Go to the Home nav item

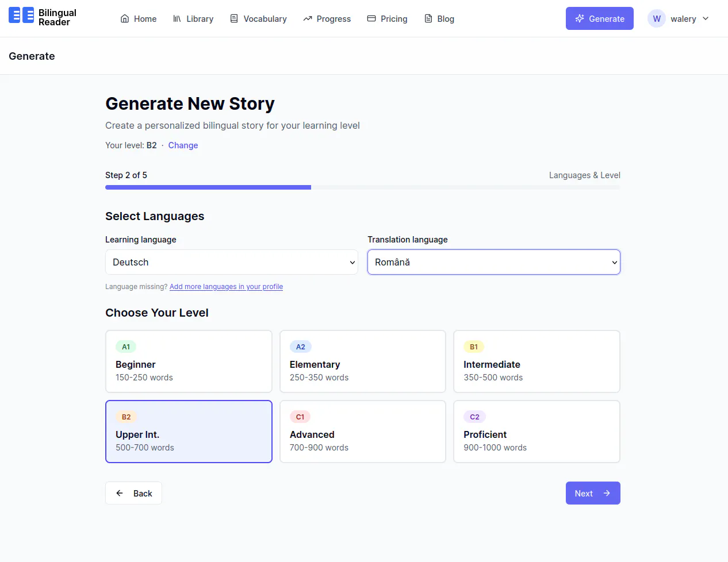tap(139, 18)
